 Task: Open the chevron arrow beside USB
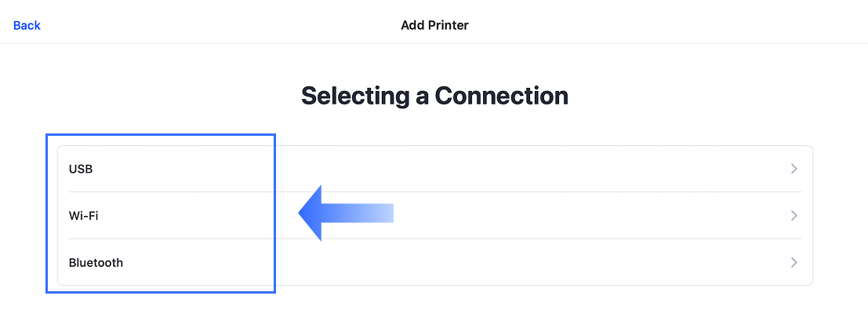pos(794,169)
